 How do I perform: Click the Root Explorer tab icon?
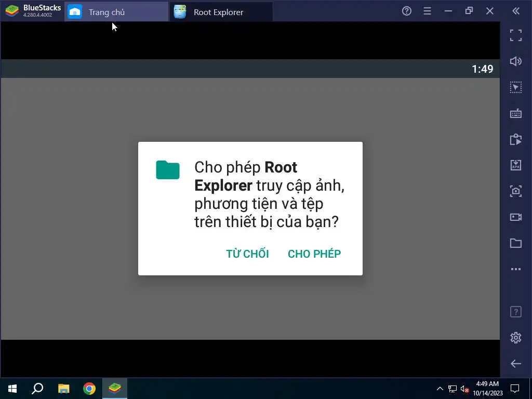(x=180, y=12)
